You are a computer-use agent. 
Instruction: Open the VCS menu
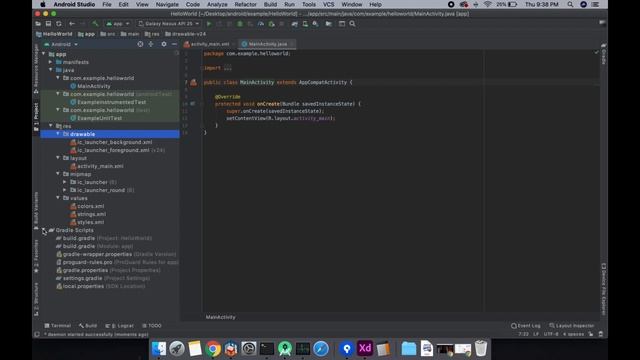click(328, 4)
